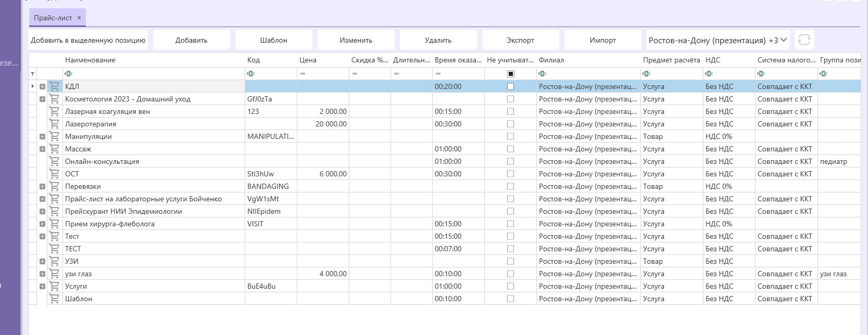Sort by the НДС column header
The image size is (868, 335).
(729, 60)
